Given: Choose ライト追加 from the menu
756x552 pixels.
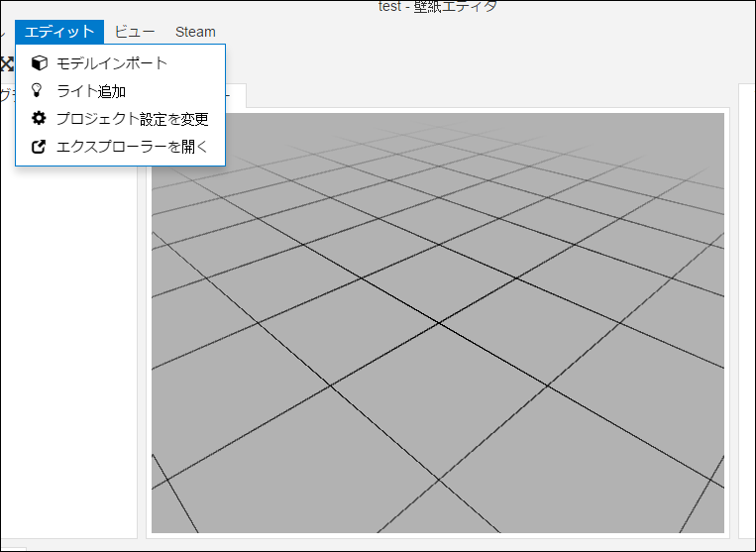Looking at the screenshot, I should point(121,90).
